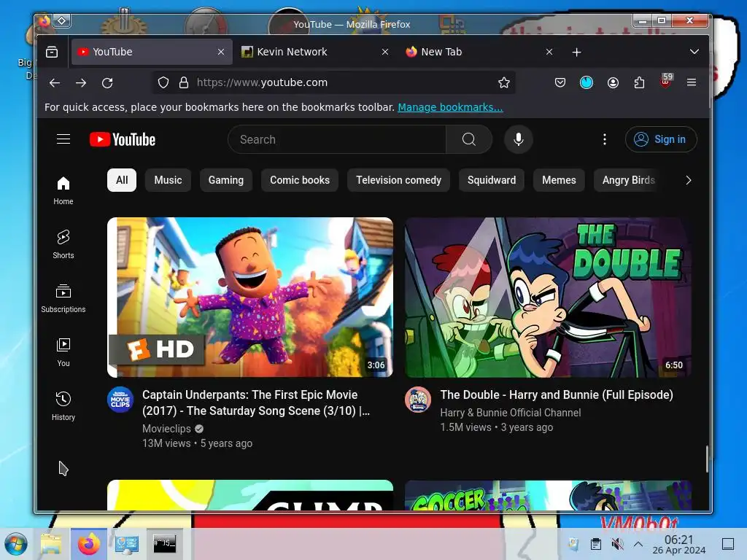Click the Show desktop button in tray
747x560 pixels.
(728, 544)
